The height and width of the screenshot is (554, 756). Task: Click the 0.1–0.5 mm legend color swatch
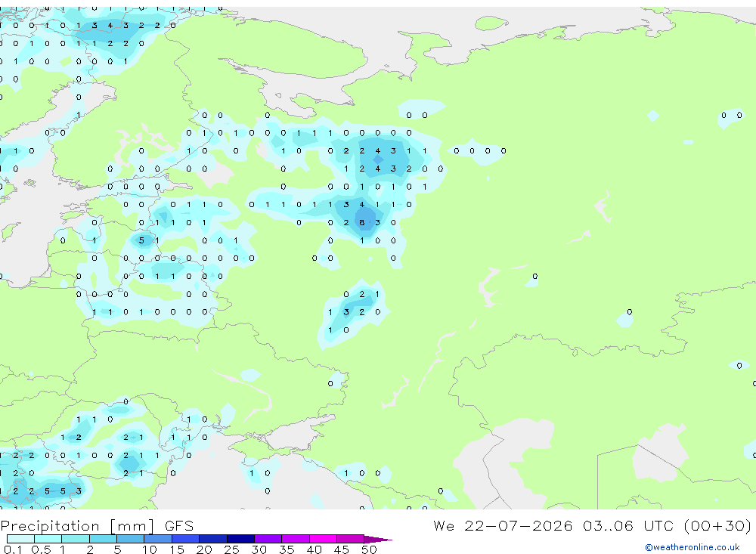pos(20,539)
